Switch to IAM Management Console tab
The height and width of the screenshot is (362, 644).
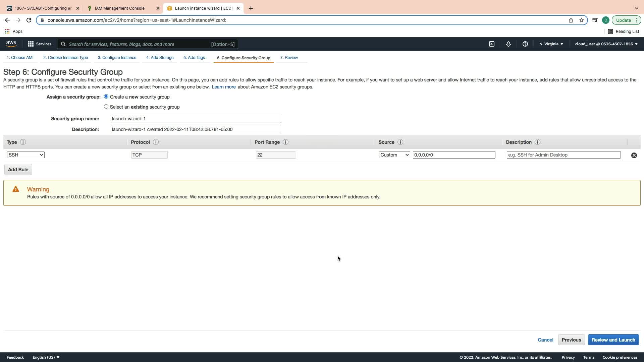click(120, 8)
